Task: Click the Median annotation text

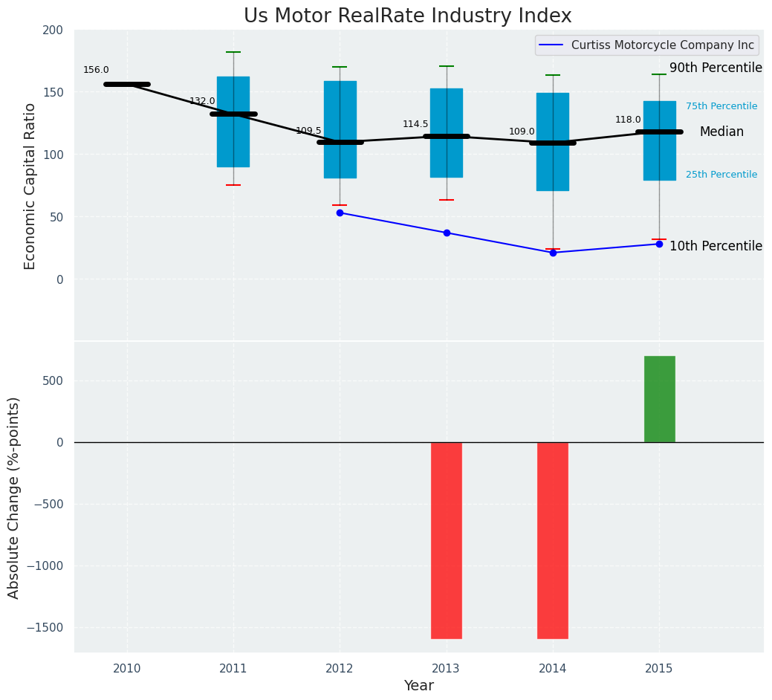Action: (721, 132)
